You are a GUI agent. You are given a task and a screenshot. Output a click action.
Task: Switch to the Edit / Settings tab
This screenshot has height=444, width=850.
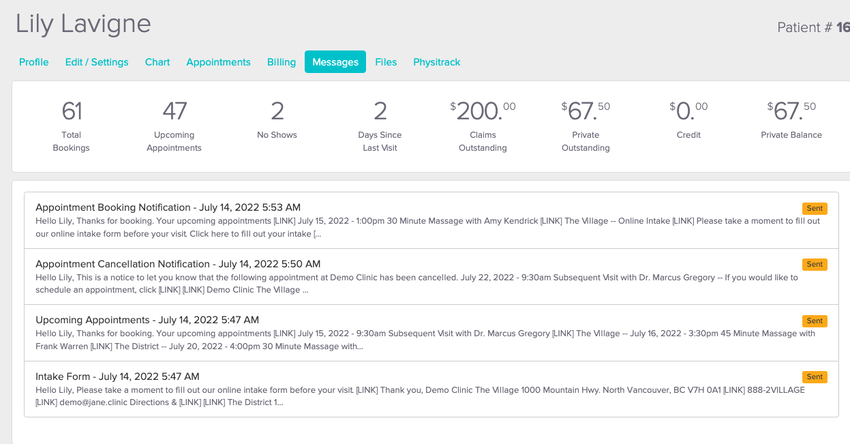97,62
